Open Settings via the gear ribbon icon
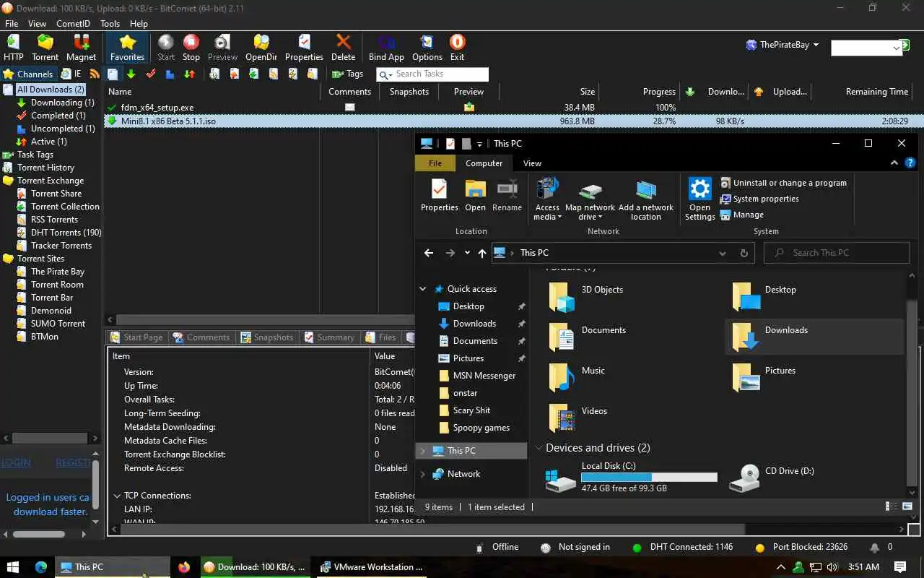Viewport: 924px width, 578px height. [699, 200]
